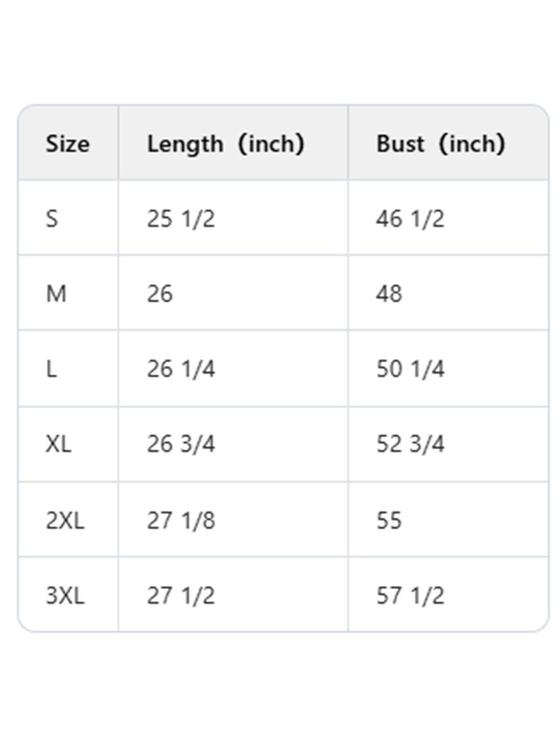The width and height of the screenshot is (560, 735).
Task: Click the 25 1/2 length value
Action: (x=181, y=219)
